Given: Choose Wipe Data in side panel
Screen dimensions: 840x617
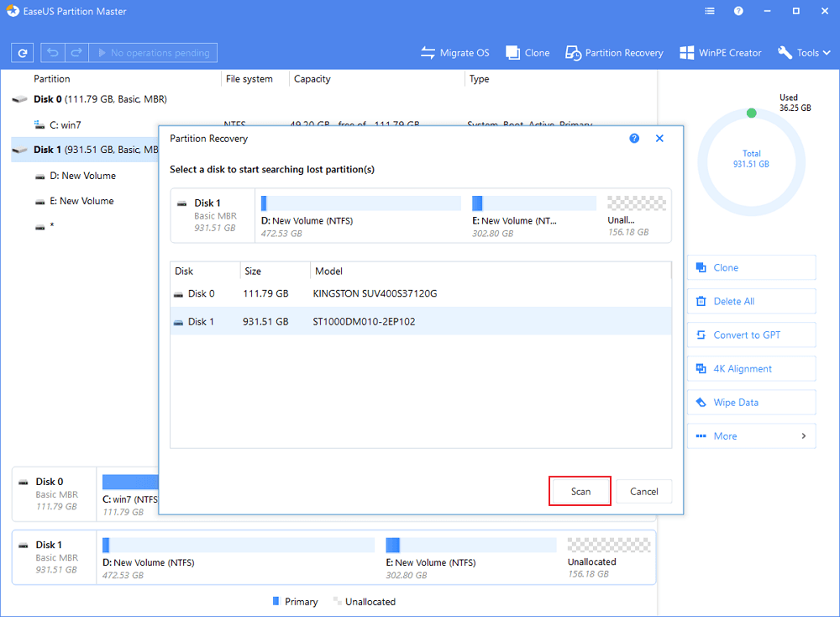Looking at the screenshot, I should point(751,403).
